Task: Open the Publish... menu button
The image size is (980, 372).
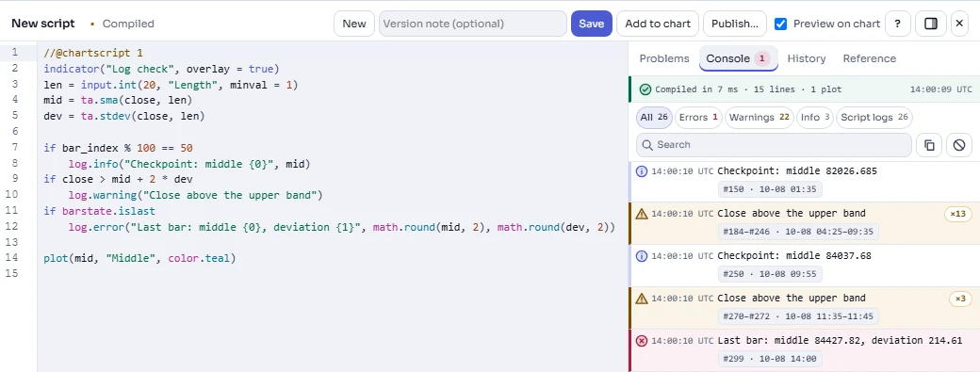Action: [x=735, y=24]
